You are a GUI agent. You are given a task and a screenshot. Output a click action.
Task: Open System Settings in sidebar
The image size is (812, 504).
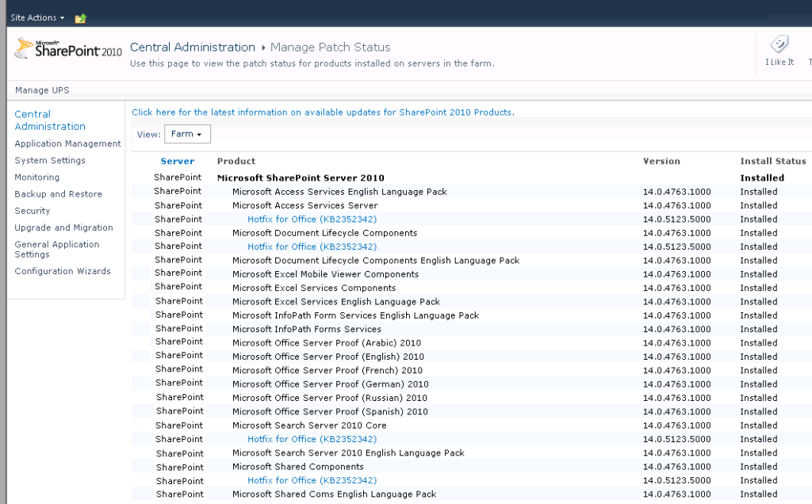click(49, 160)
